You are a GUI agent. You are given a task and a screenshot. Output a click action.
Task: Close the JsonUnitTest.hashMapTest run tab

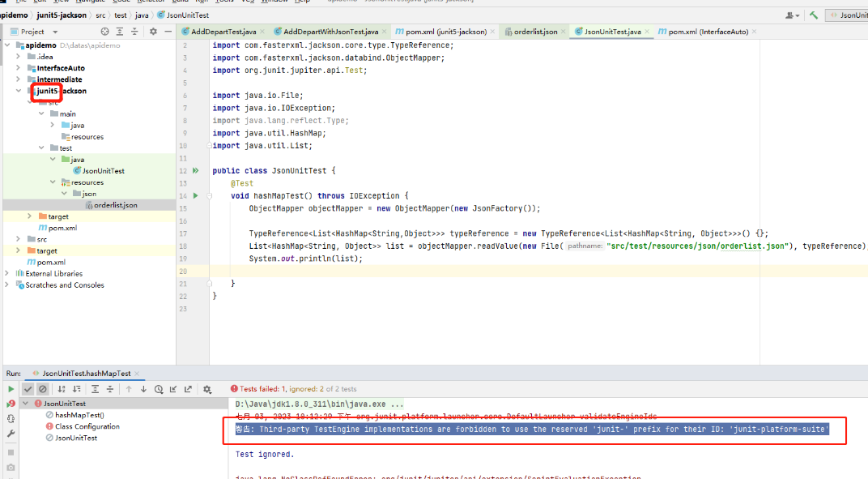coord(137,374)
